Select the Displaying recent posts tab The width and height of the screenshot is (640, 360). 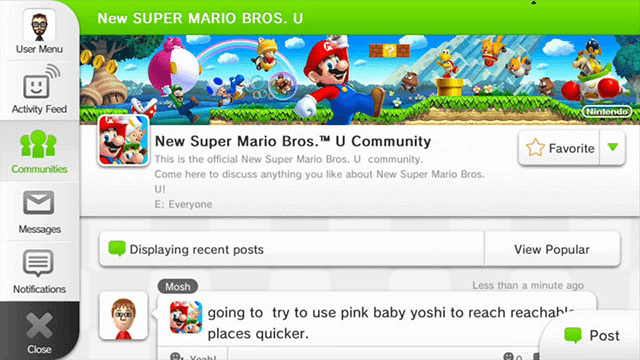[x=291, y=249]
